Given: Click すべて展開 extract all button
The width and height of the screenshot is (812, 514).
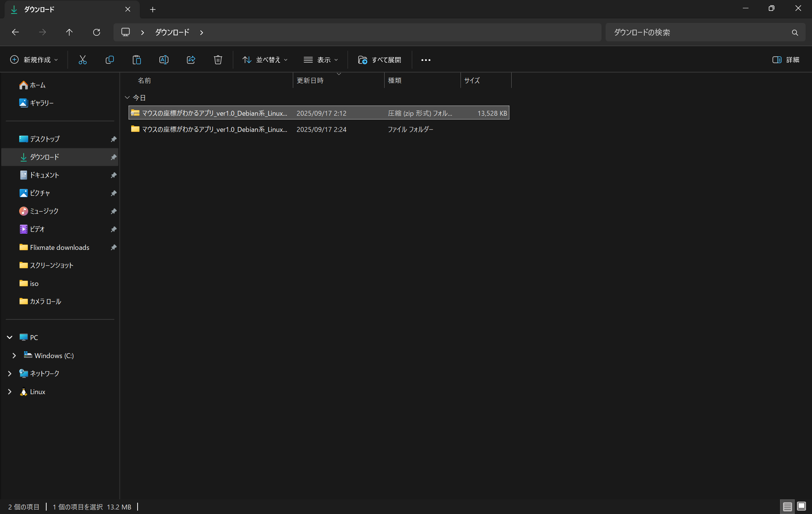Looking at the screenshot, I should [379, 60].
